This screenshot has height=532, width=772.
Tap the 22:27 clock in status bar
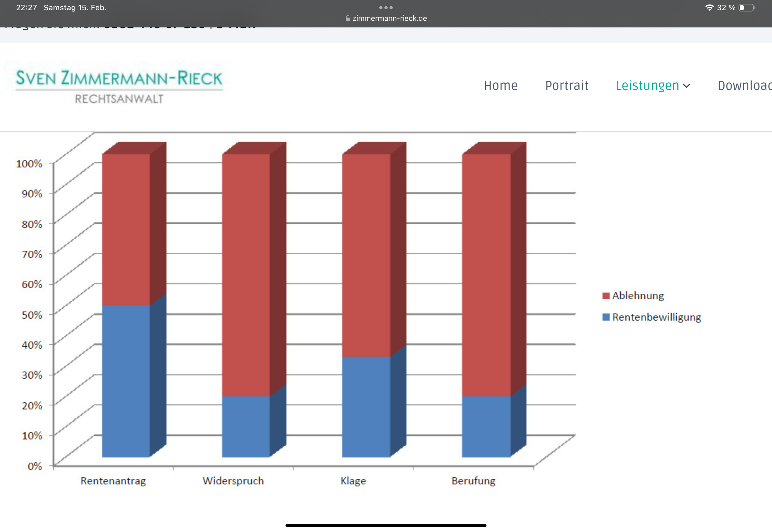pos(26,7)
